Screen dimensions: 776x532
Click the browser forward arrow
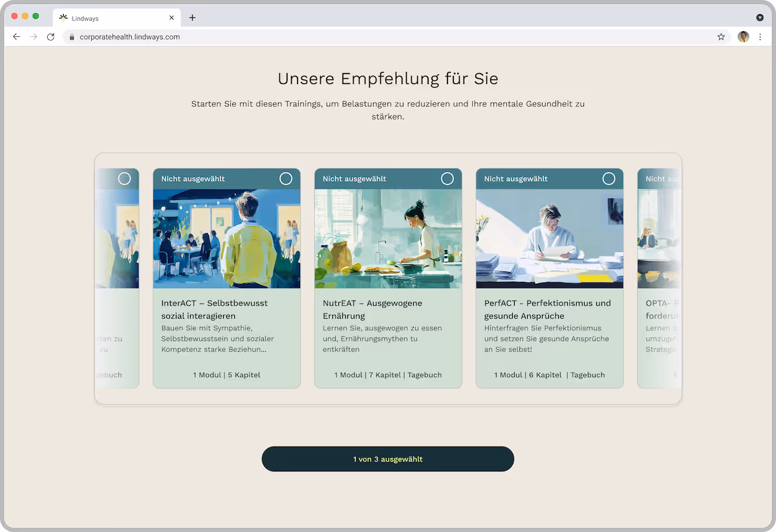pos(34,37)
